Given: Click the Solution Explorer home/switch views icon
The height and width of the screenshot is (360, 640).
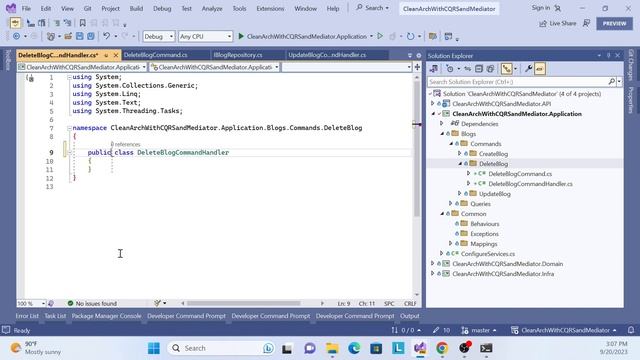Looking at the screenshot, I should pos(434,69).
